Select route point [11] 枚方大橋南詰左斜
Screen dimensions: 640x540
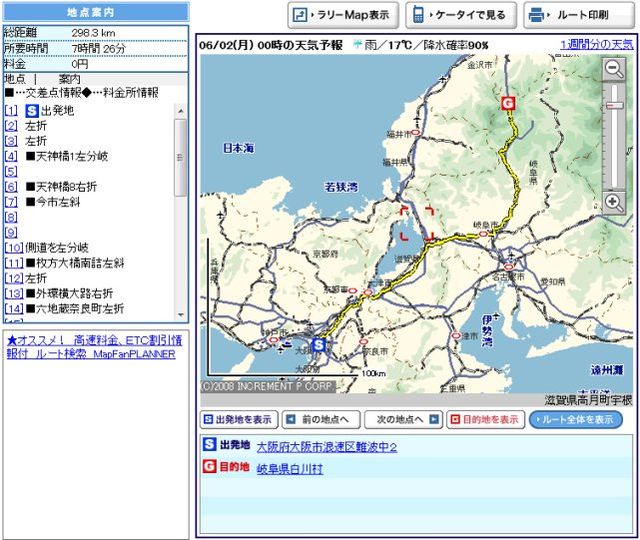pyautogui.click(x=14, y=263)
